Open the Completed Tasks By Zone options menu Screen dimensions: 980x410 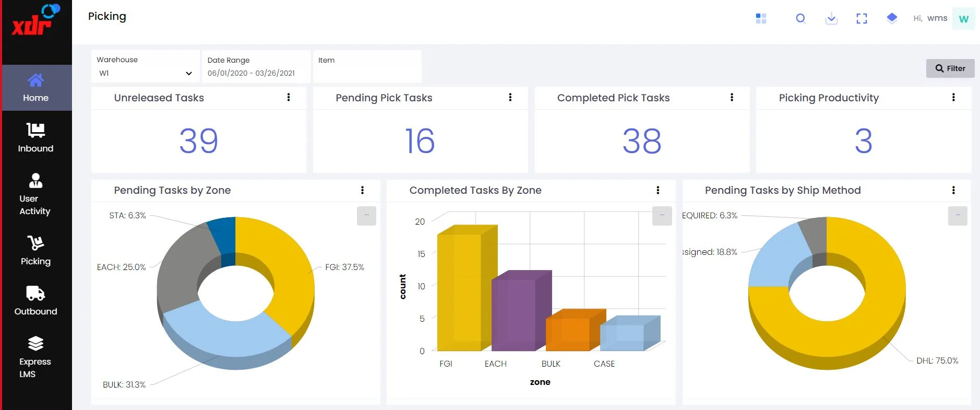click(658, 190)
